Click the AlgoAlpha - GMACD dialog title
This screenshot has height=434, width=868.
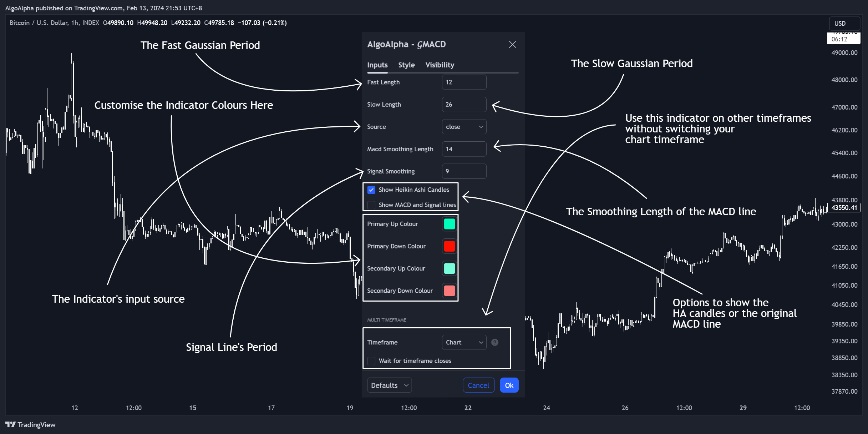[406, 44]
